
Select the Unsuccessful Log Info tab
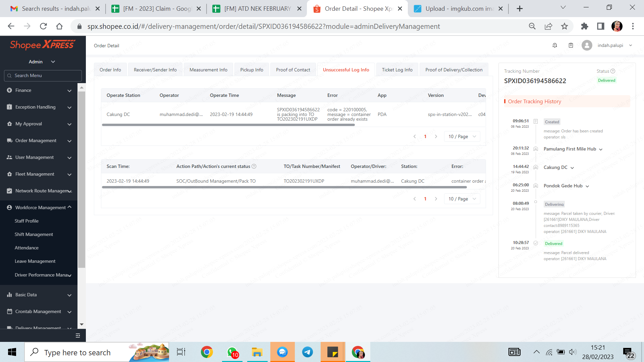346,70
